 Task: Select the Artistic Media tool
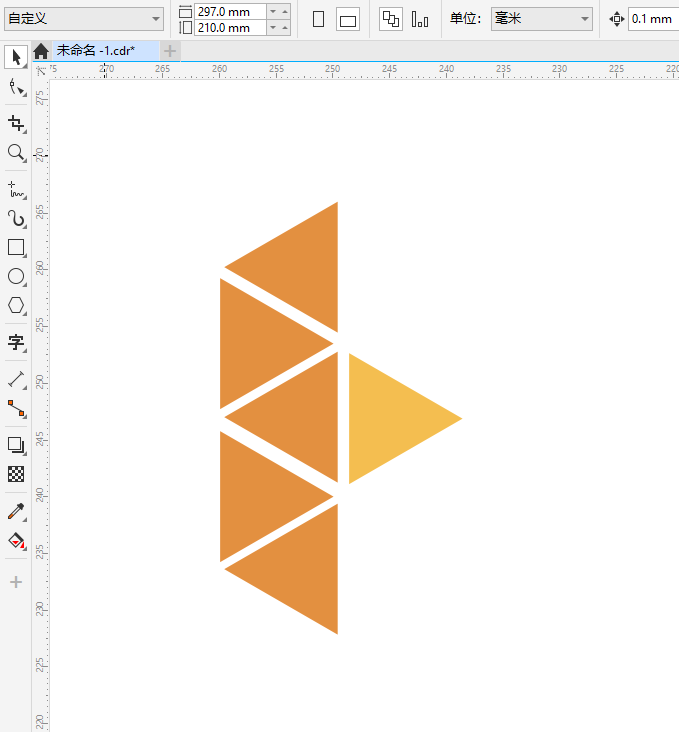tap(16, 218)
